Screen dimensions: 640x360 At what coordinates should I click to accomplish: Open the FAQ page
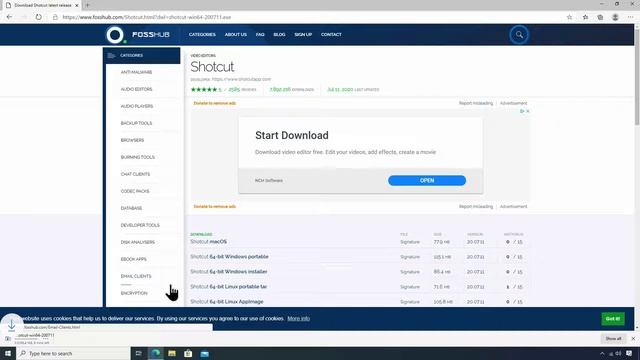click(260, 35)
